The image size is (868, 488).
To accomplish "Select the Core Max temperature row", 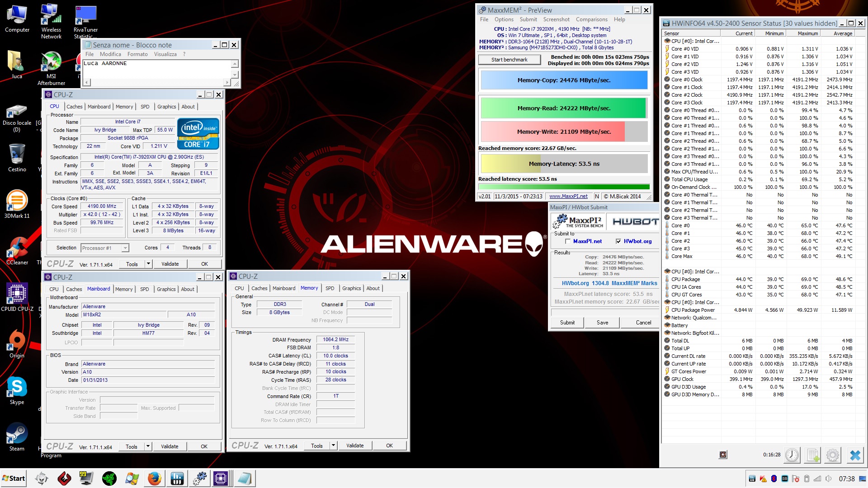I will [x=759, y=256].
